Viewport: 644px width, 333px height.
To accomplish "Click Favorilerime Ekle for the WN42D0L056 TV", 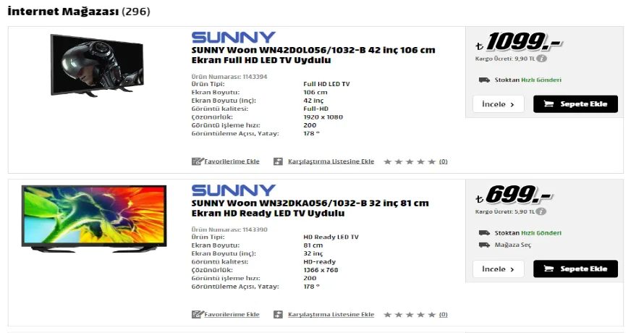I will pyautogui.click(x=232, y=161).
